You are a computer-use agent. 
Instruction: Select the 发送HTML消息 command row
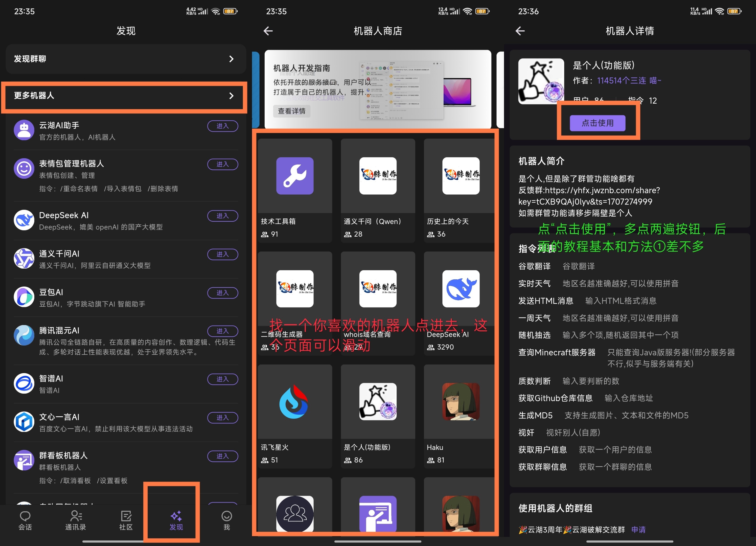pyautogui.click(x=629, y=301)
